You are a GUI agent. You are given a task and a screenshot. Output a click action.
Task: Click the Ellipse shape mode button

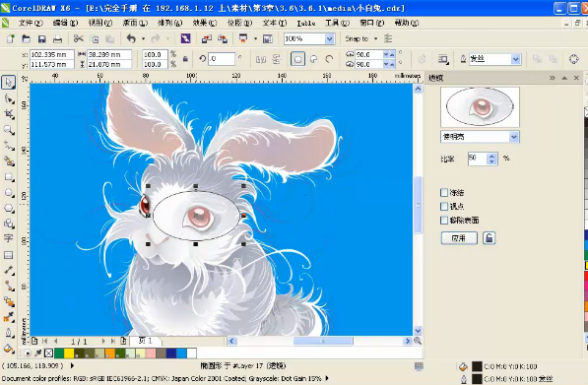point(297,59)
